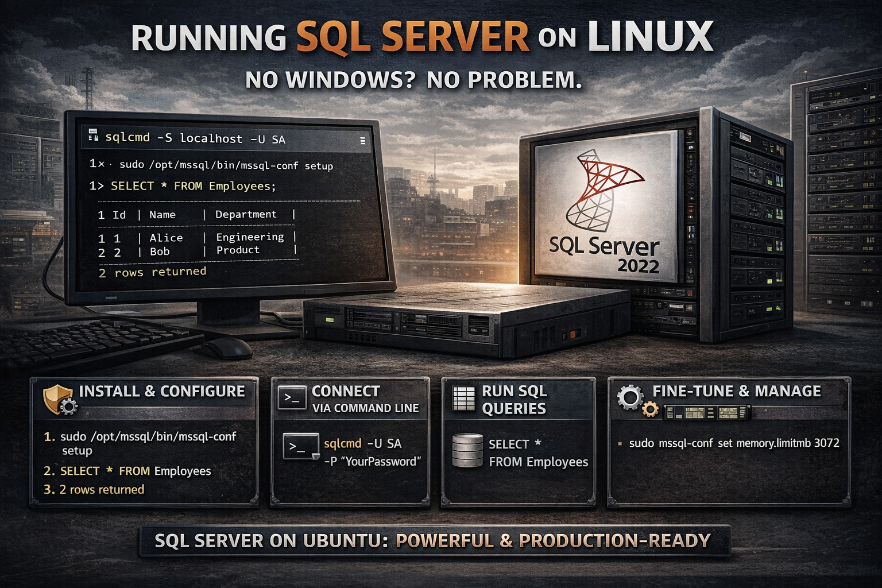The image size is (882, 588).
Task: Click the "SQL SERVER ON UBUNTU:" banner text
Action: 270,541
